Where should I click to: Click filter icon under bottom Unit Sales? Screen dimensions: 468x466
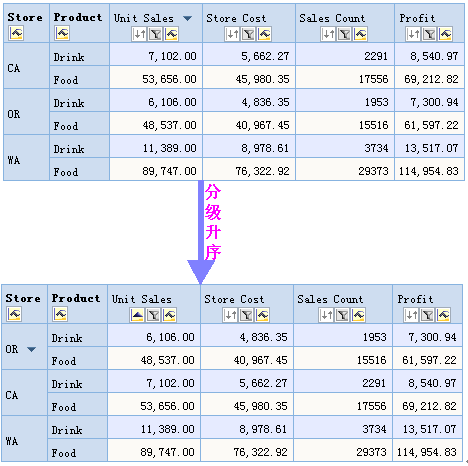[153, 315]
